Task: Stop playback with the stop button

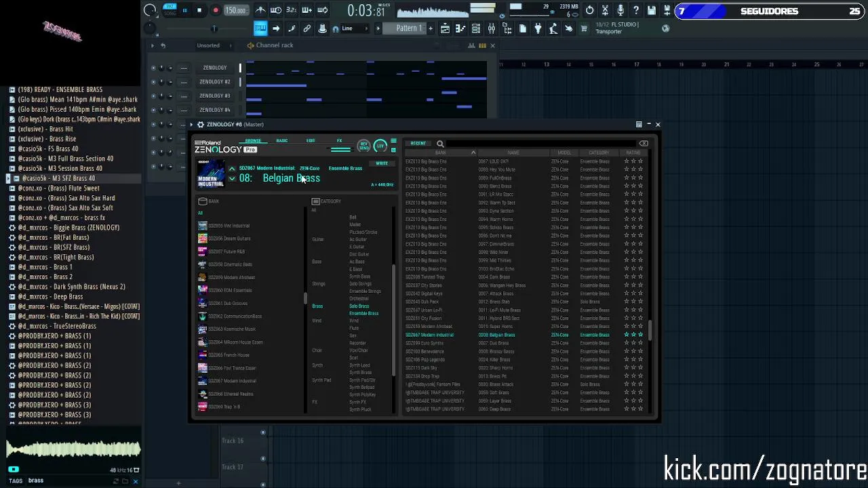Action: 199,10
